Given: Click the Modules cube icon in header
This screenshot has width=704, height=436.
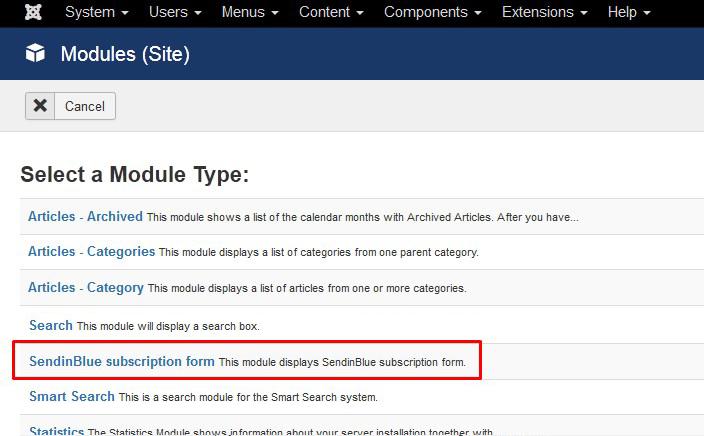Looking at the screenshot, I should 34,55.
